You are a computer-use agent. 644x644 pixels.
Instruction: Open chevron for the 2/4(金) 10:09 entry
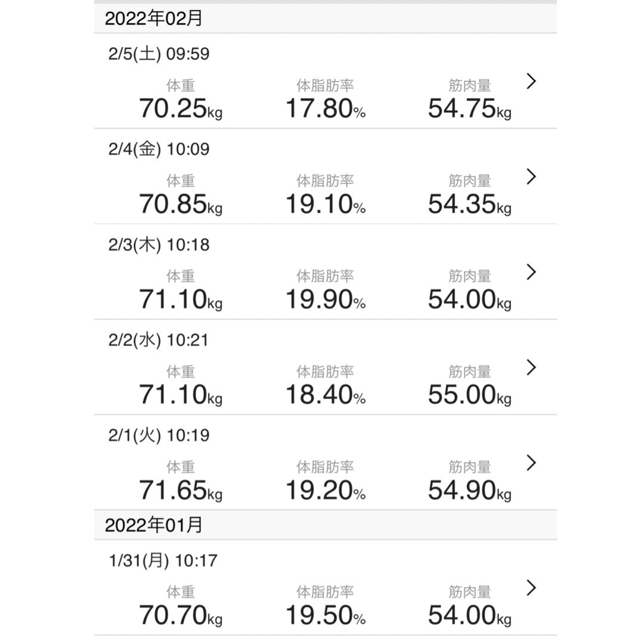532,177
